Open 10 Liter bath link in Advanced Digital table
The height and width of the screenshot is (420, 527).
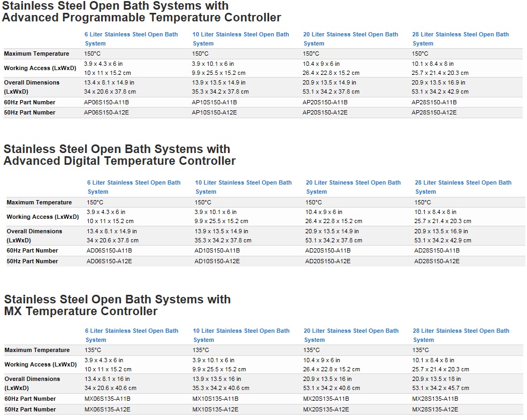pyautogui.click(x=243, y=187)
